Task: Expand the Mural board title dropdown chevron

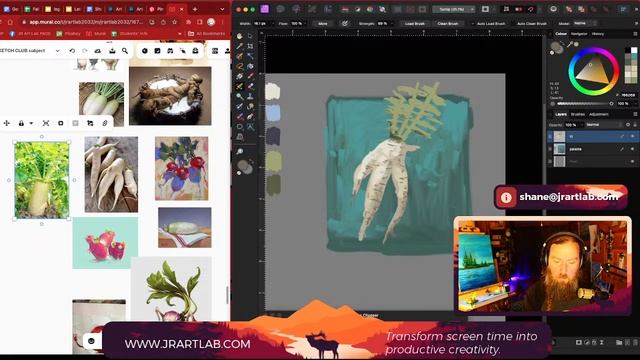Action: pyautogui.click(x=58, y=51)
